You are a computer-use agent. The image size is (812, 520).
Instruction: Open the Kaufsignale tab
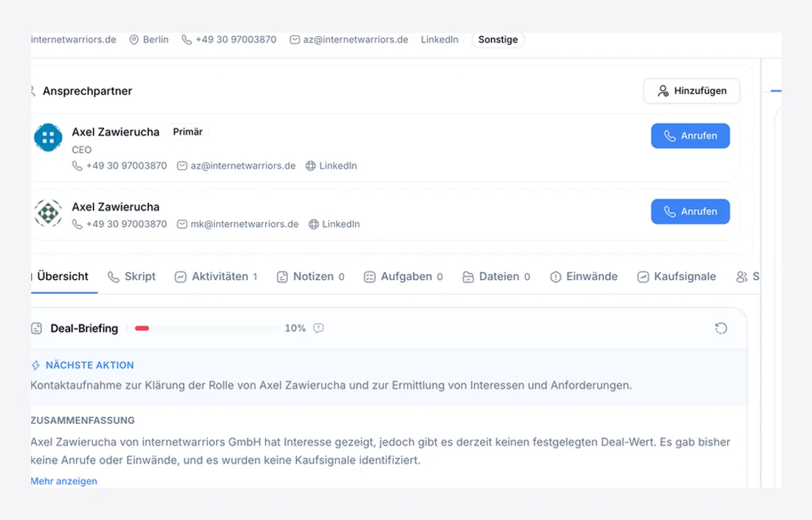click(676, 276)
